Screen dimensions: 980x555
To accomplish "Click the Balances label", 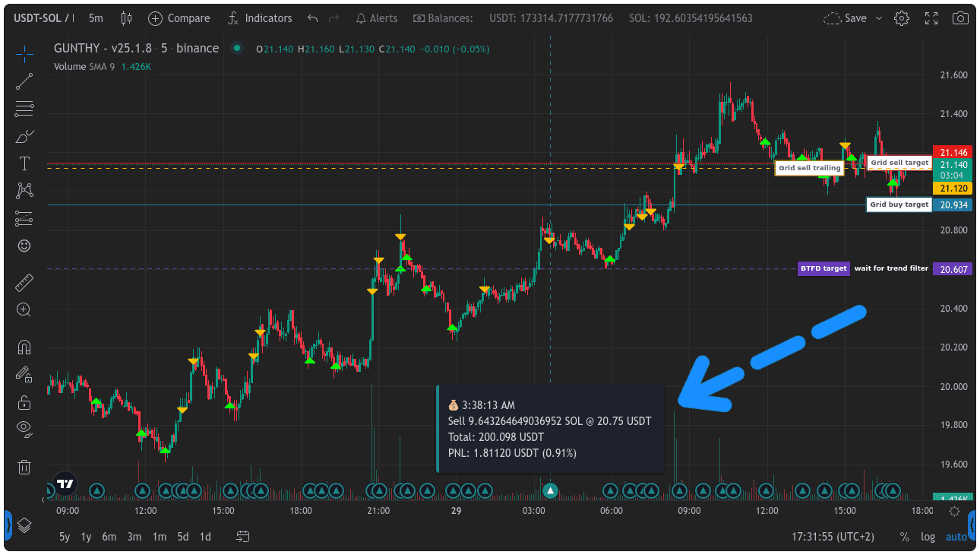I will 442,18.
